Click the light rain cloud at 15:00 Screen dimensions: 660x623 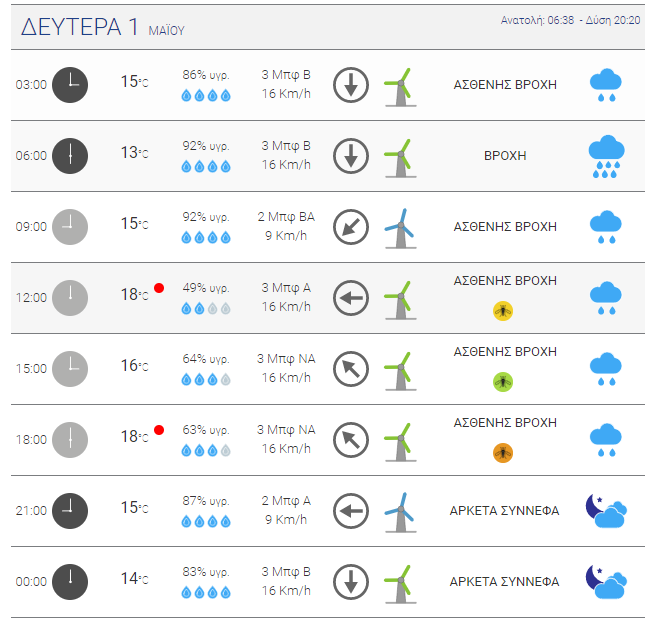606,369
